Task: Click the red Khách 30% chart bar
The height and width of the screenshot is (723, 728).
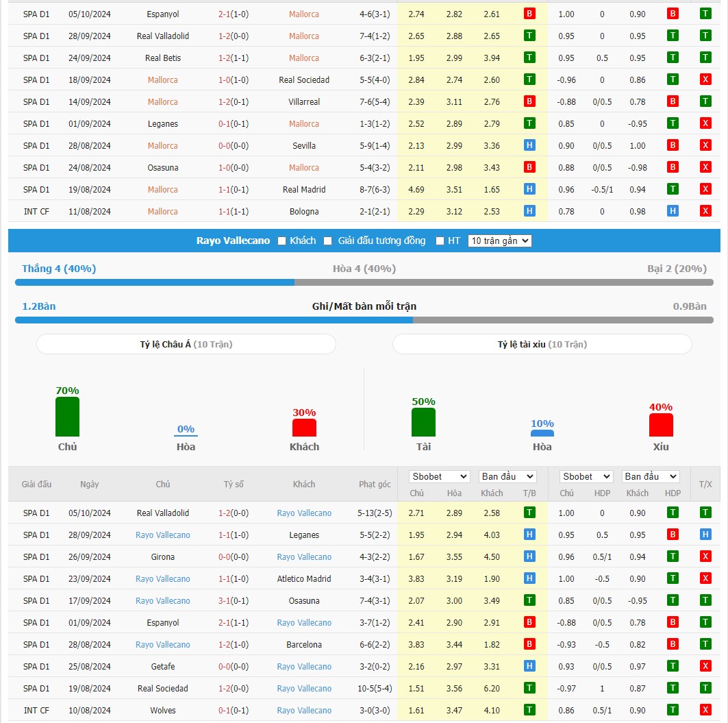Action: coord(304,428)
